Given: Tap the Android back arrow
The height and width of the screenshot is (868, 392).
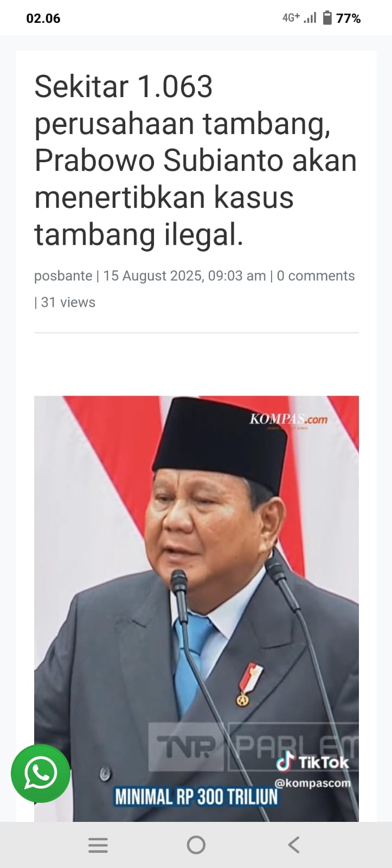Looking at the screenshot, I should [x=294, y=845].
